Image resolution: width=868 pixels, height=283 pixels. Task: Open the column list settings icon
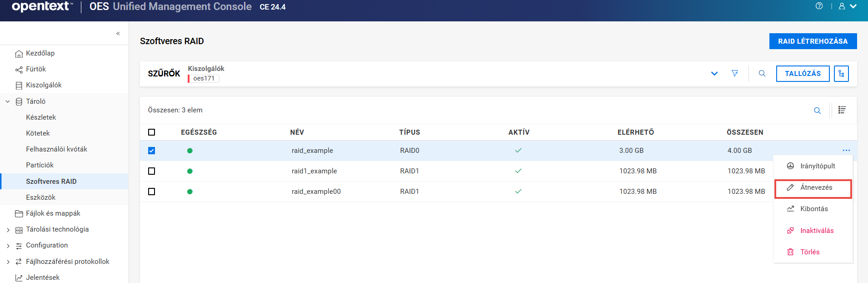tap(842, 110)
